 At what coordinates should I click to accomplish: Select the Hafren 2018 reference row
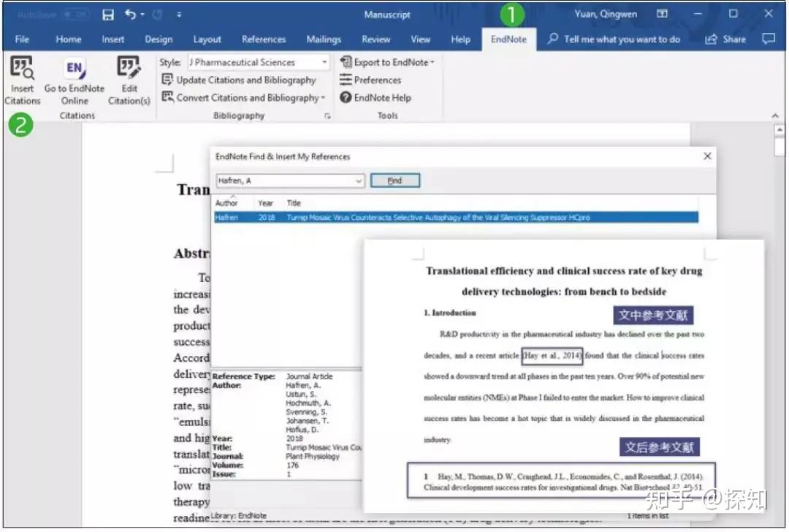[438, 217]
